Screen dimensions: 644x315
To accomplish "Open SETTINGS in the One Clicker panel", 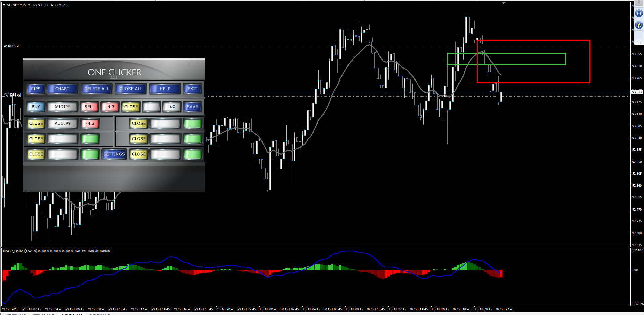I will coord(114,154).
